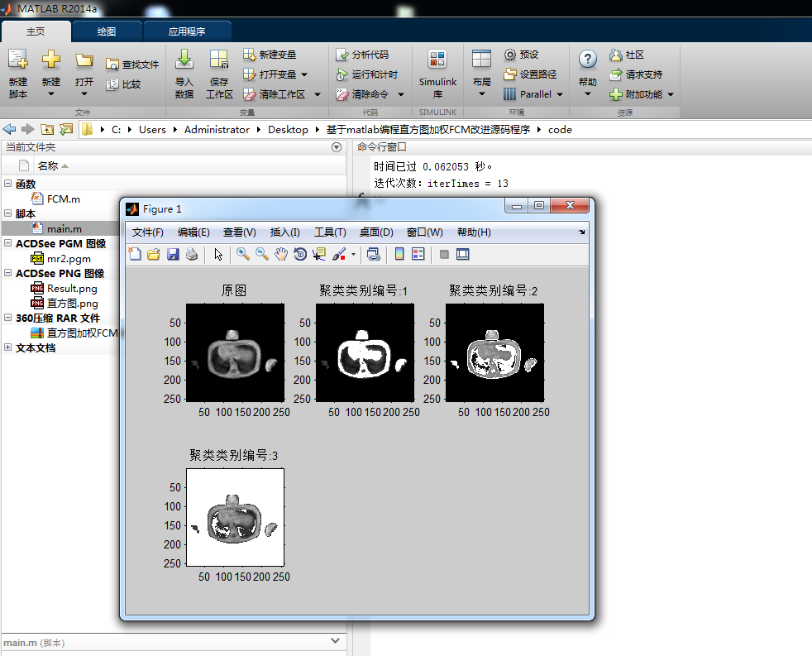Open the New (新建) dropdown arrow
The width and height of the screenshot is (812, 656).
[50, 93]
